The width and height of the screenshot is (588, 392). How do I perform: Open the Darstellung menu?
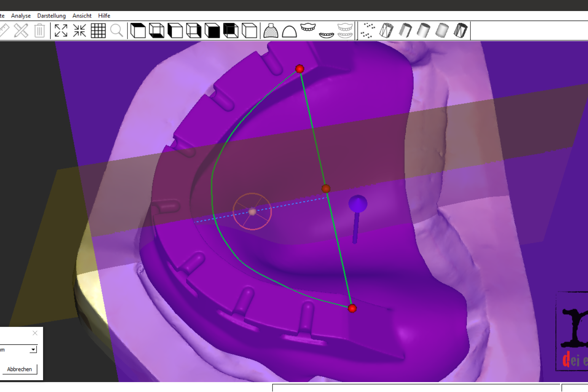coord(51,16)
